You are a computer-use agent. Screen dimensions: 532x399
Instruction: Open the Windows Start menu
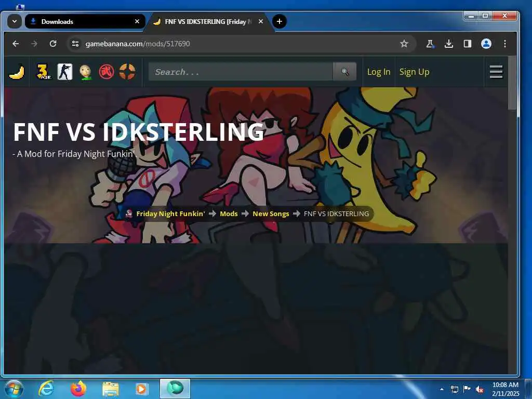coord(14,389)
